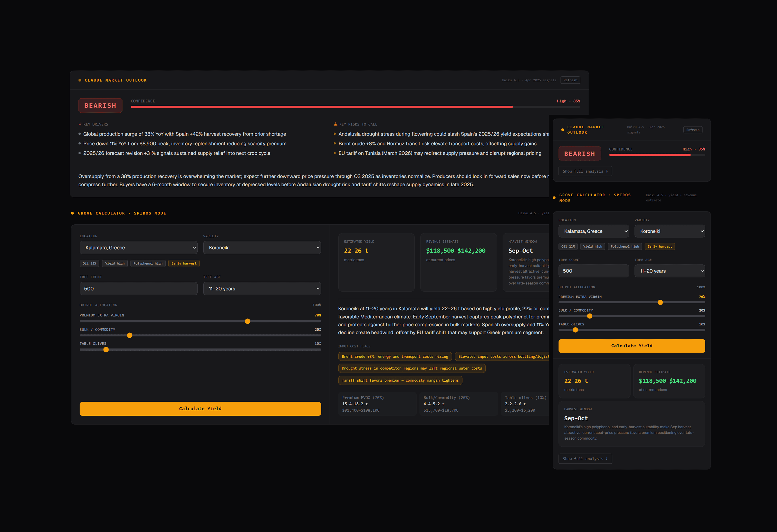This screenshot has width=777, height=532.
Task: Open the Location dropdown showing Kalamata, Greece in main panel
Action: click(x=138, y=248)
